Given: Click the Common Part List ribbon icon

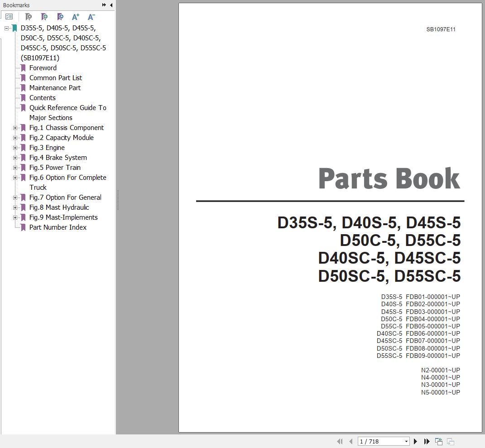Looking at the screenshot, I should [x=23, y=77].
